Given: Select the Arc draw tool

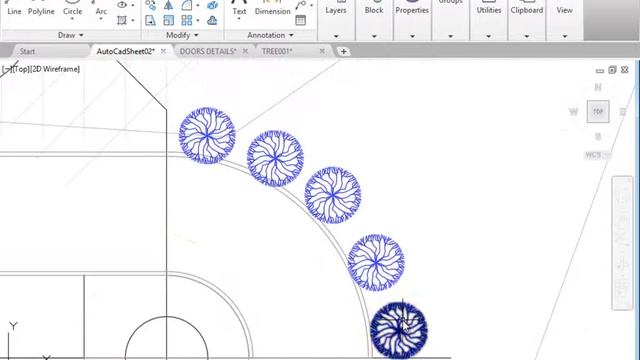Looking at the screenshot, I should [x=101, y=8].
